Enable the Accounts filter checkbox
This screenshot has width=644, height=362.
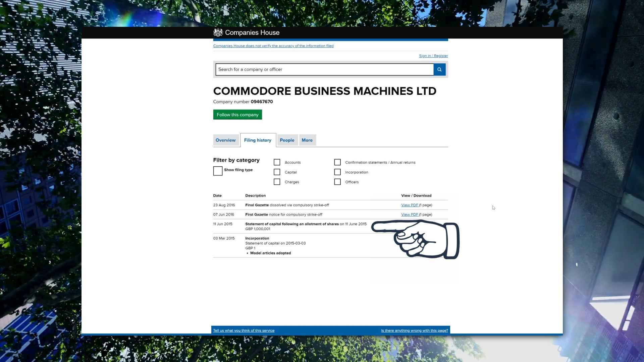point(277,162)
